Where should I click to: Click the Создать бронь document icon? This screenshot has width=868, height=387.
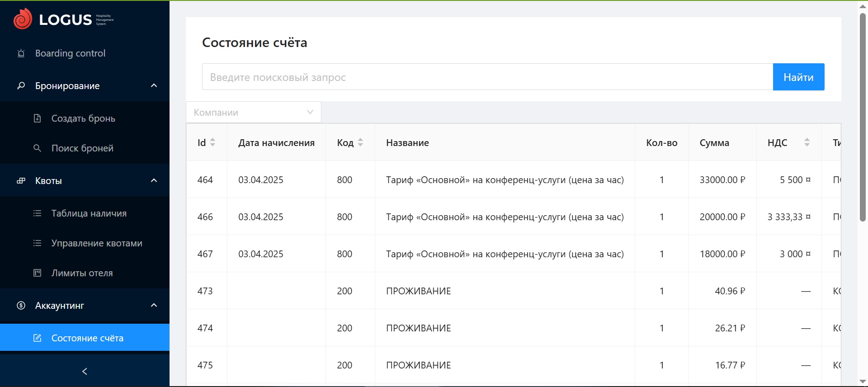coord(38,118)
